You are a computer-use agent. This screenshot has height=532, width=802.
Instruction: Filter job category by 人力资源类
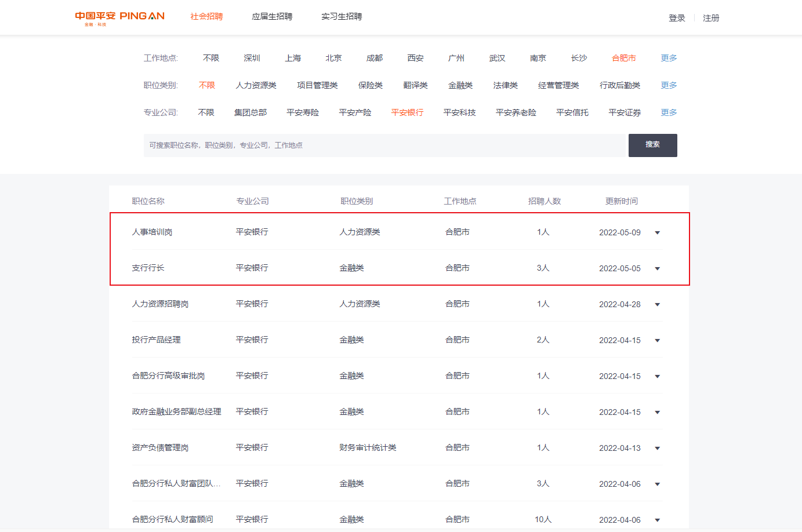pyautogui.click(x=256, y=85)
